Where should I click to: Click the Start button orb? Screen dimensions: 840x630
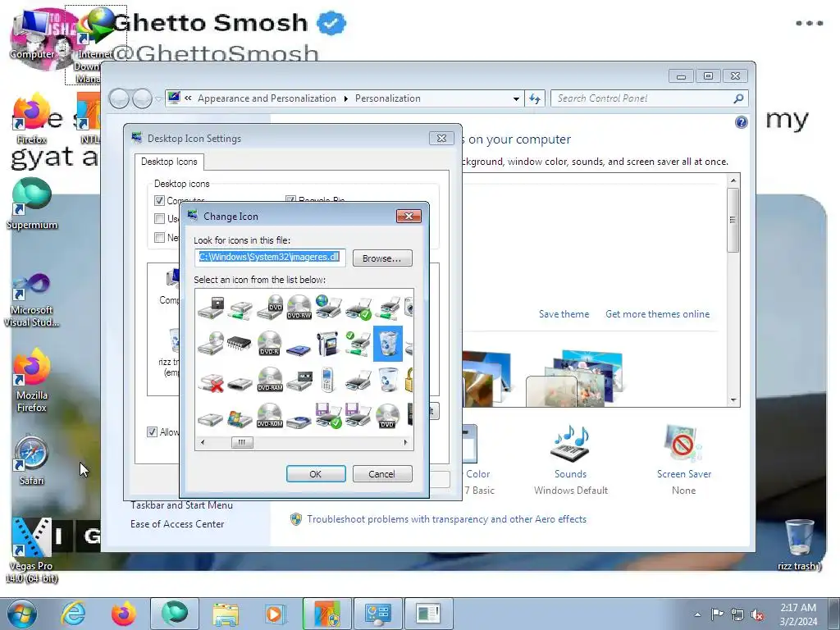coord(21,614)
